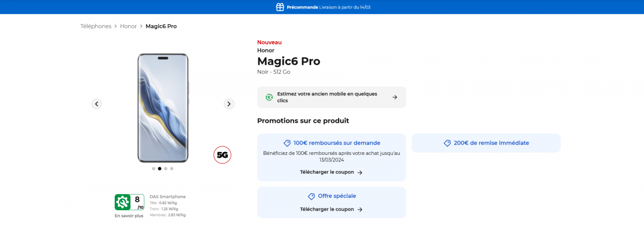Click the Précommande banner text

302,7
